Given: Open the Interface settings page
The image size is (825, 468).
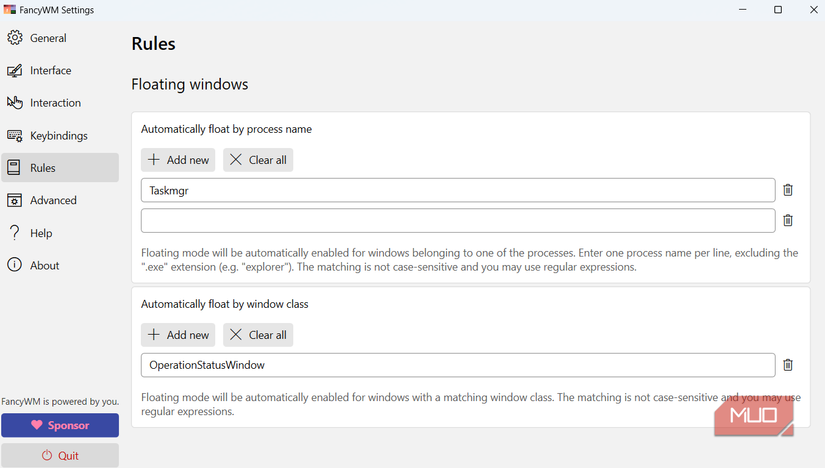Looking at the screenshot, I should coord(50,71).
